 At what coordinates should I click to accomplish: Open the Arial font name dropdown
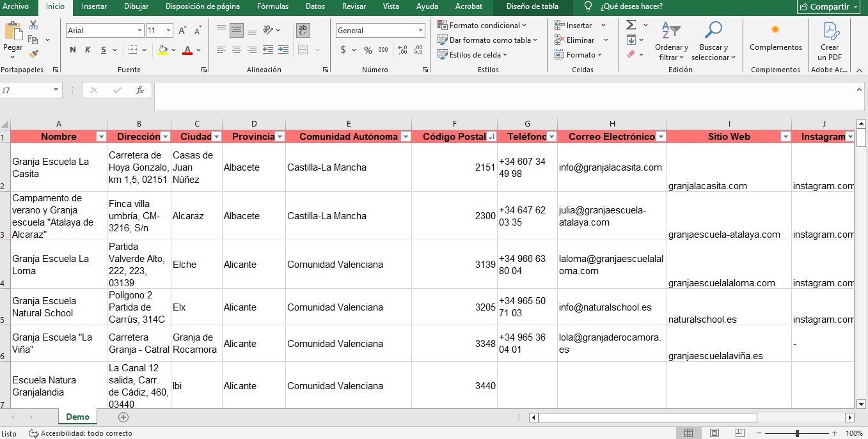click(139, 31)
